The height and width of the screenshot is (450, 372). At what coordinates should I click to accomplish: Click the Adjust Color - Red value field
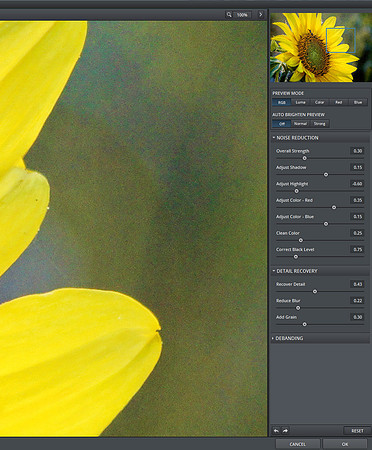357,200
